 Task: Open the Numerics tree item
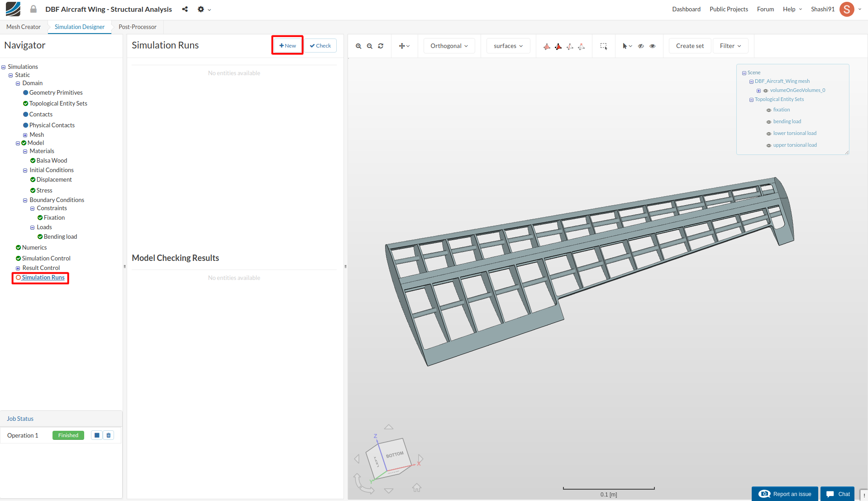34,247
